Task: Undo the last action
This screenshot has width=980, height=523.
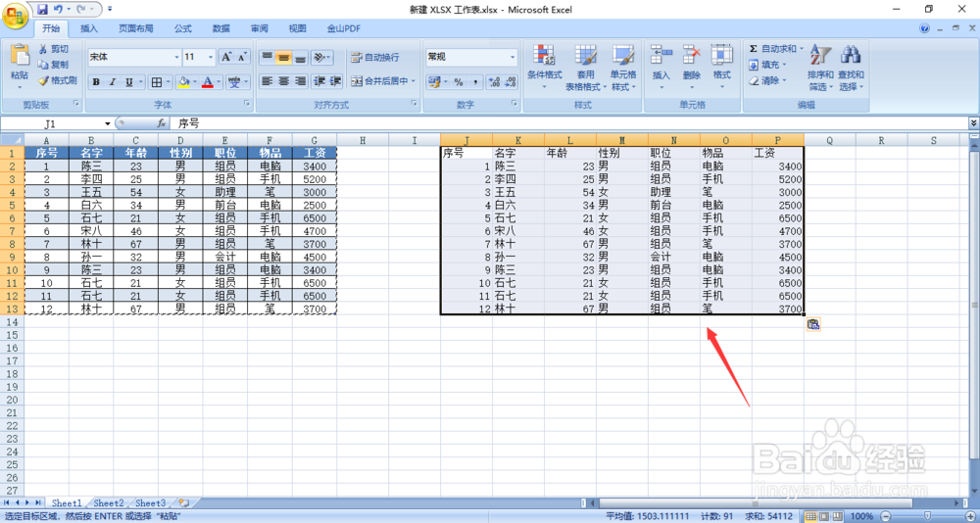Action: click(x=58, y=10)
